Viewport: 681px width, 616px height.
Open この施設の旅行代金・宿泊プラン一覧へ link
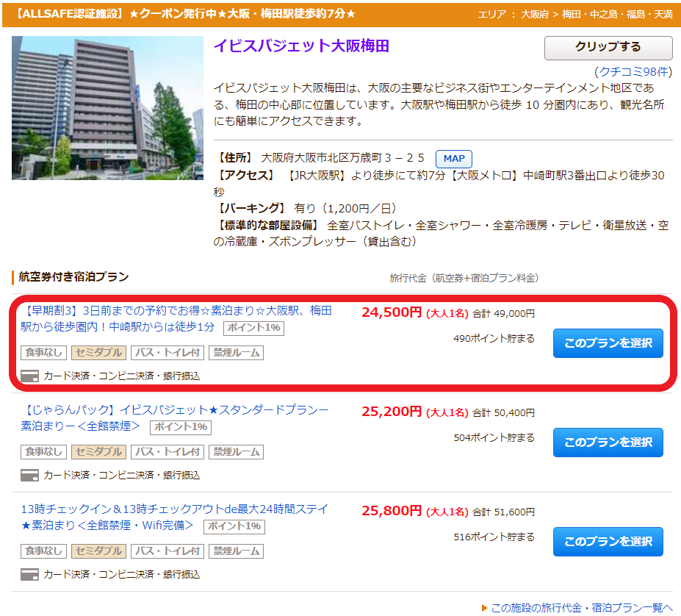click(x=581, y=607)
